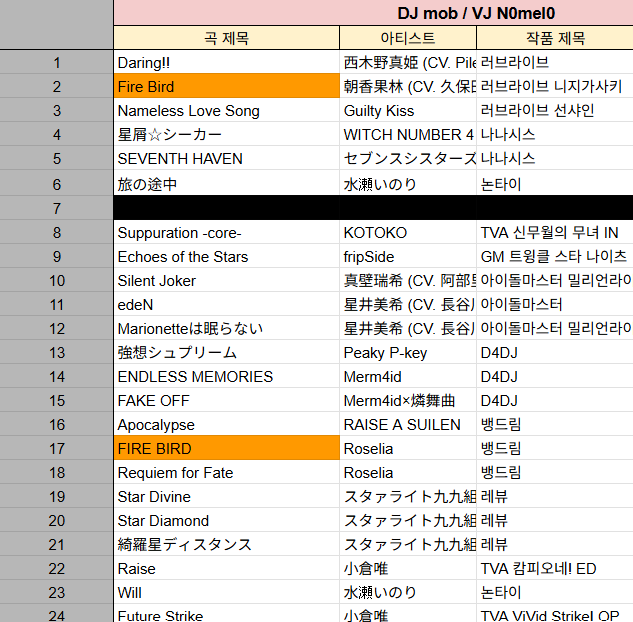
Task: Select the 'Apocalypse' song cell
Action: pyautogui.click(x=226, y=425)
